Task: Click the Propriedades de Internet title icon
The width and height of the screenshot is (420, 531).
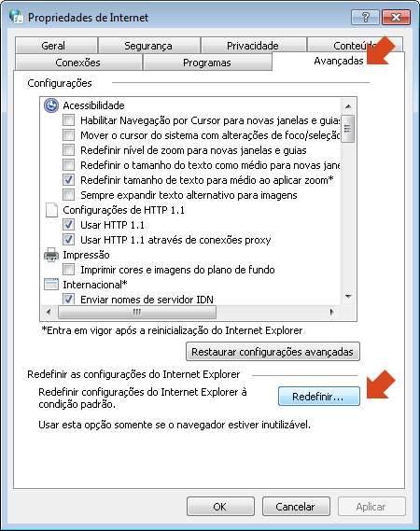Action: [x=16, y=17]
